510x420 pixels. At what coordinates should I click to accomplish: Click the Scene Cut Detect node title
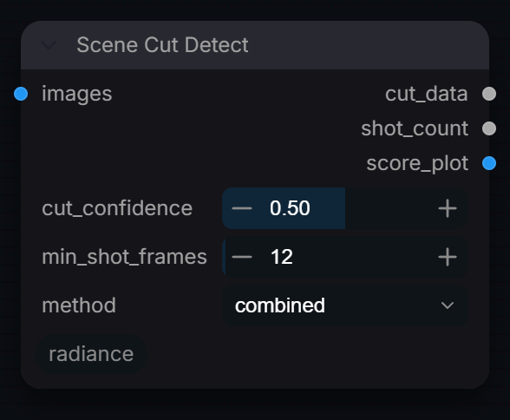click(163, 45)
